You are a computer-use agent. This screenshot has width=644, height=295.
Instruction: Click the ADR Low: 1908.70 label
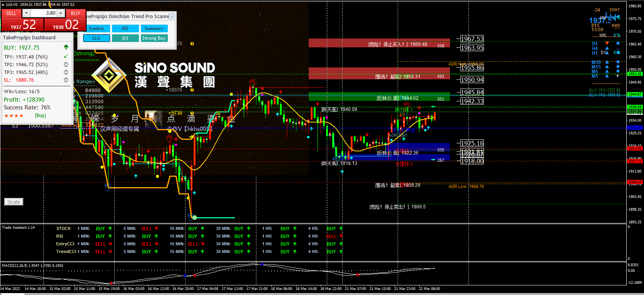466,186
